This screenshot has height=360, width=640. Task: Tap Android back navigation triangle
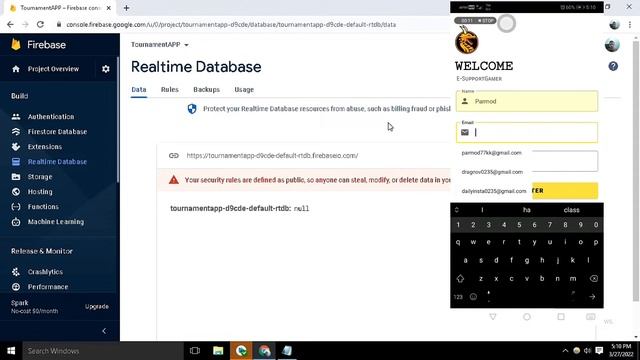493,317
